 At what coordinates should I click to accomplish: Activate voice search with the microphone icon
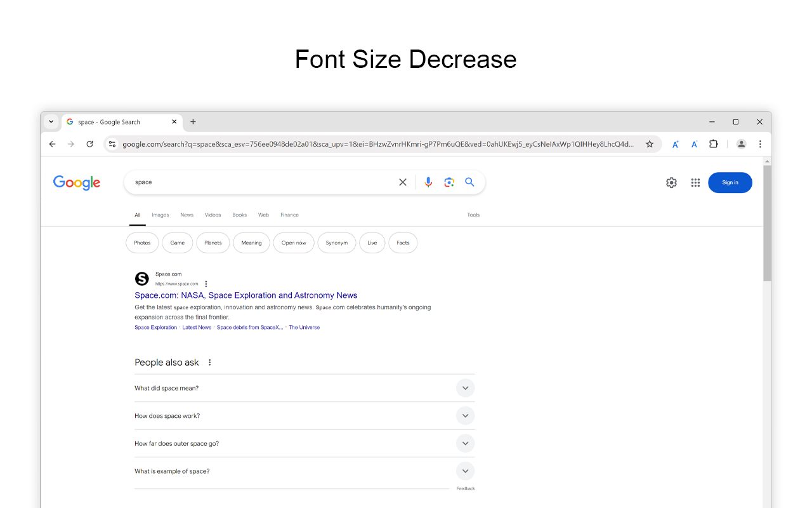tap(428, 182)
